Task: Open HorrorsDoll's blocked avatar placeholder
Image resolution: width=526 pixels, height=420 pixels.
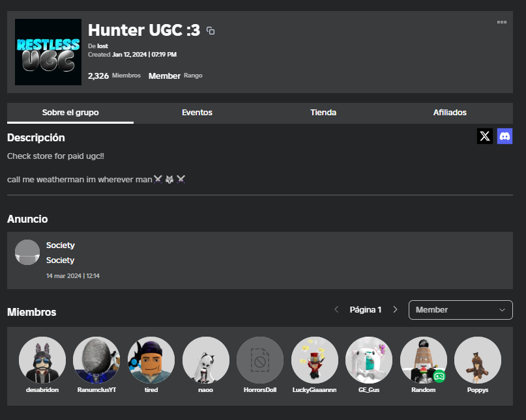Action: 260,360
